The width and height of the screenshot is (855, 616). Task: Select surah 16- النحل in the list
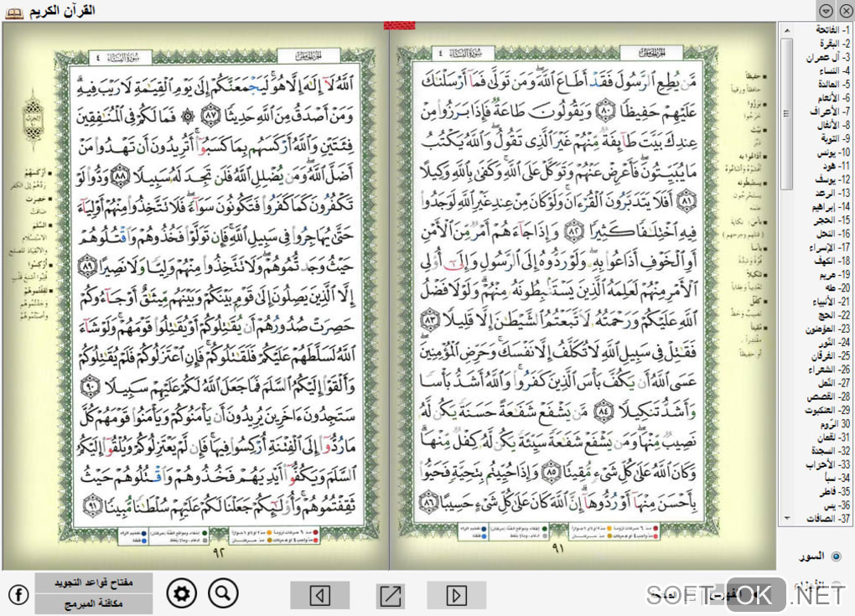click(833, 234)
